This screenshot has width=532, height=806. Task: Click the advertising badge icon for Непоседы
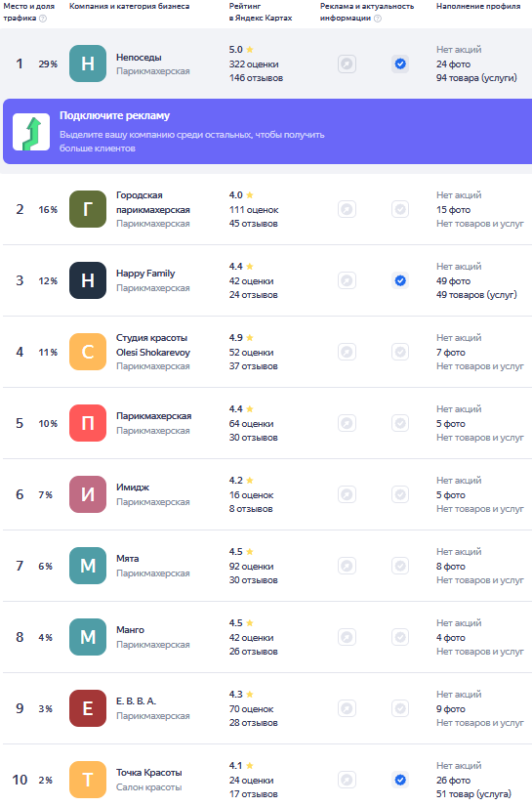pos(348,64)
